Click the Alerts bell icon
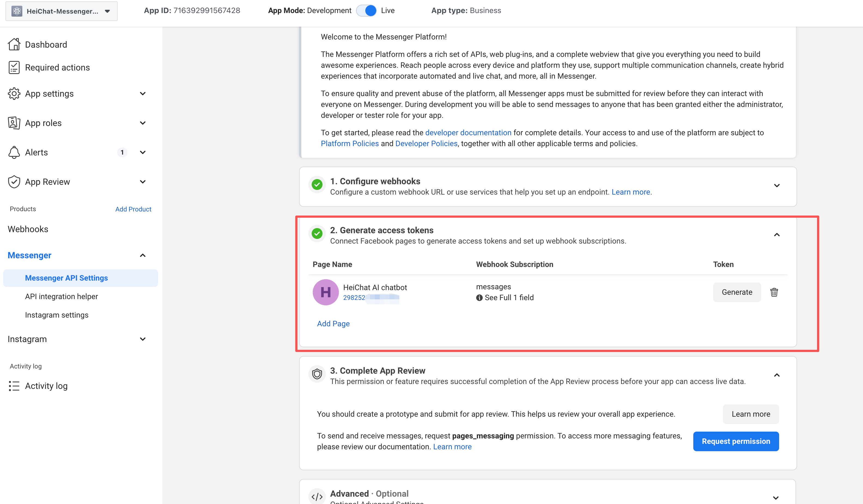The width and height of the screenshot is (863, 504). [x=14, y=152]
